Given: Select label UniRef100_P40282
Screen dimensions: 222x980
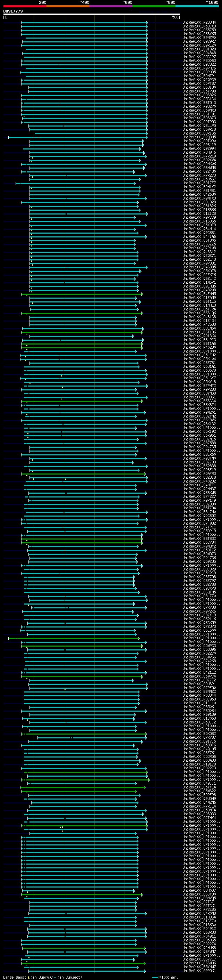Looking at the screenshot, I should (x=199, y=481).
